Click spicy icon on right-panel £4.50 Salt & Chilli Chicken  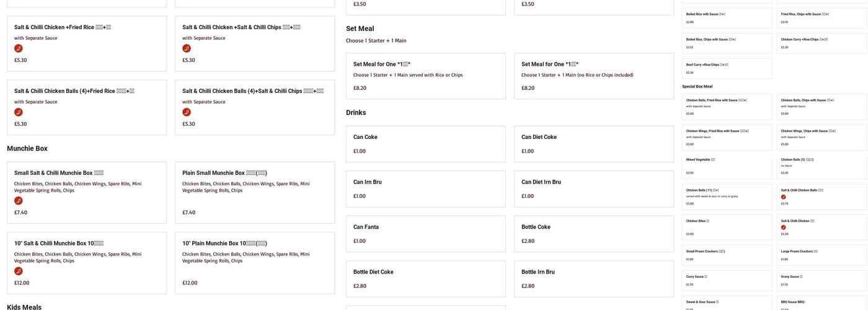click(x=784, y=228)
